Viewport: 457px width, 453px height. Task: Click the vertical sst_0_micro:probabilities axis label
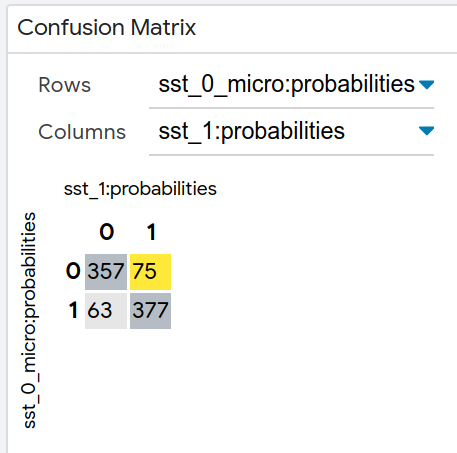coord(29,320)
